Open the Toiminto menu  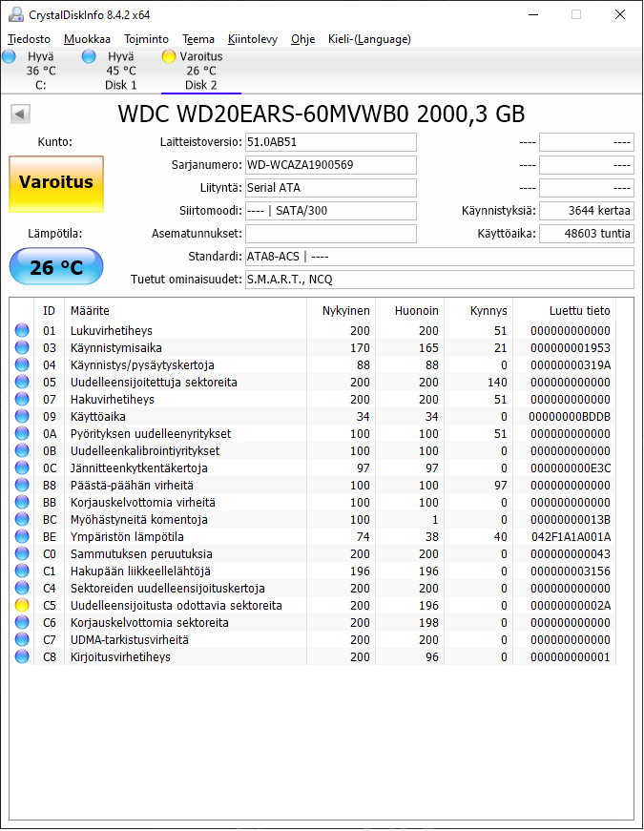146,39
